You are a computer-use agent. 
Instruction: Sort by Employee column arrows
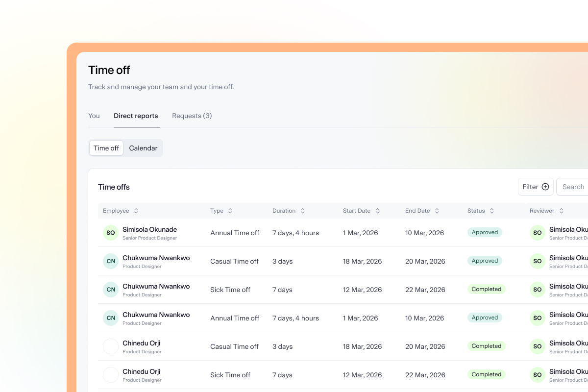(x=136, y=211)
